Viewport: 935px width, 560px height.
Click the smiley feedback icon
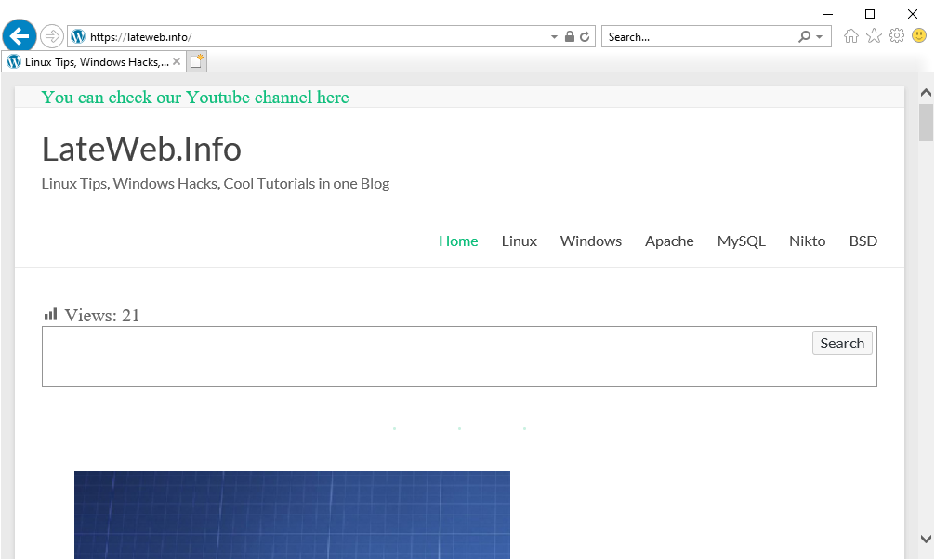coord(919,36)
